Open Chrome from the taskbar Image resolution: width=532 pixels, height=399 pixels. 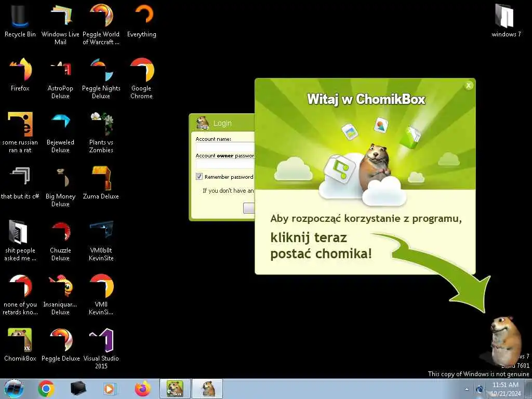pyautogui.click(x=46, y=389)
